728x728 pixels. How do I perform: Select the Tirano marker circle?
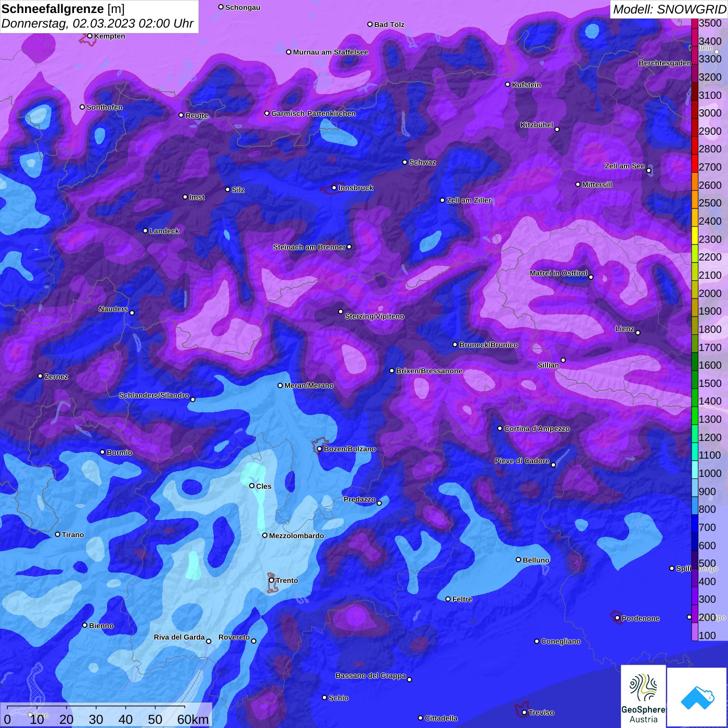coord(58,534)
